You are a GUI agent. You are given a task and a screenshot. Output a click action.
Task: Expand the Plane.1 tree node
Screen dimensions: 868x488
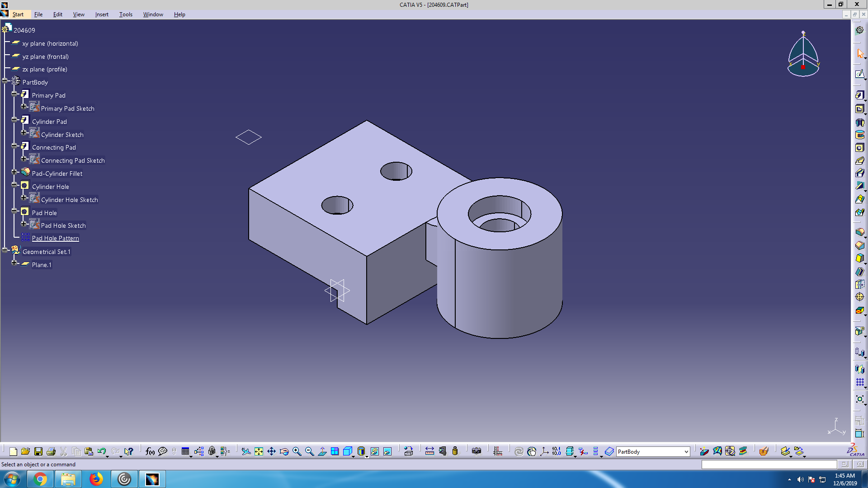pos(14,263)
